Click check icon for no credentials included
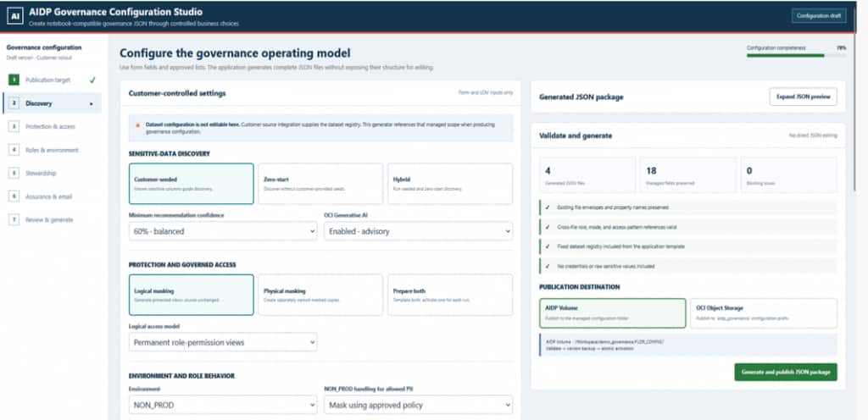 548,266
